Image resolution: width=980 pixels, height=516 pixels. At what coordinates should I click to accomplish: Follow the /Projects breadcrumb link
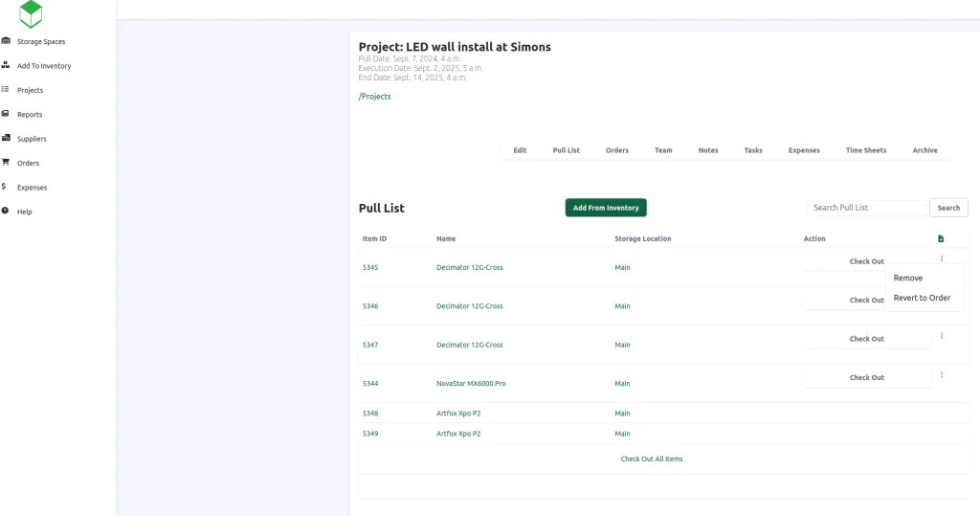(374, 97)
